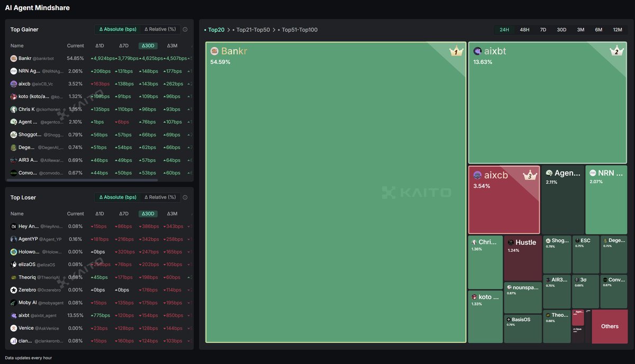Screen dimensions: 635x364
Task: Click the Degen avatar in Top Gainer table
Action: pyautogui.click(x=14, y=147)
